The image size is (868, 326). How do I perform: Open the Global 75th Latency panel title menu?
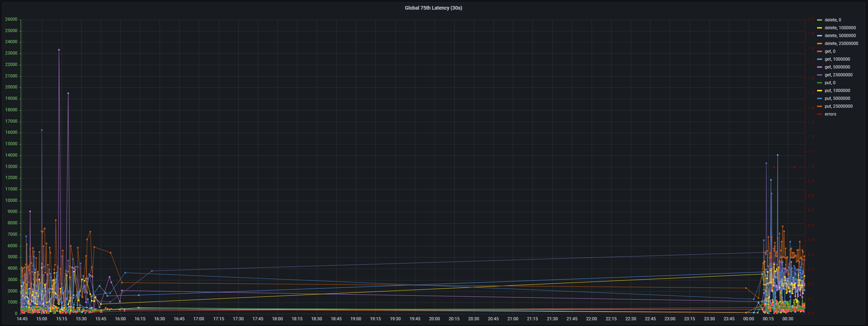point(433,8)
